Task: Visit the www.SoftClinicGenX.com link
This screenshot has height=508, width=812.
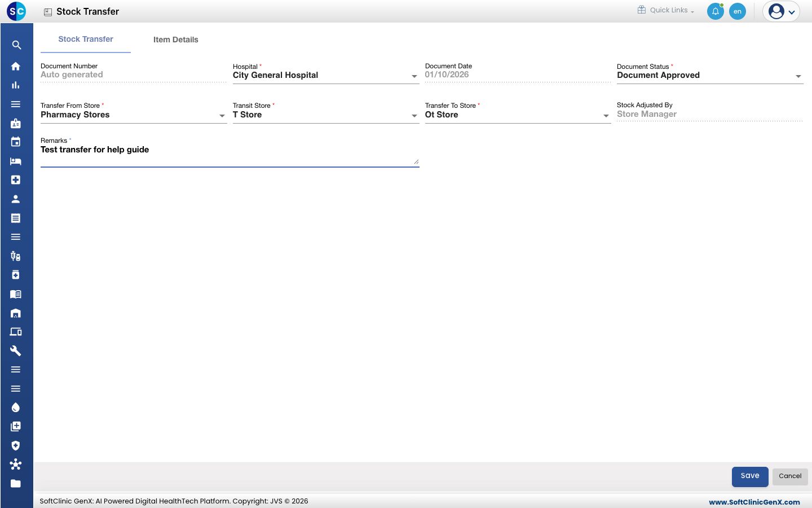Action: (754, 502)
